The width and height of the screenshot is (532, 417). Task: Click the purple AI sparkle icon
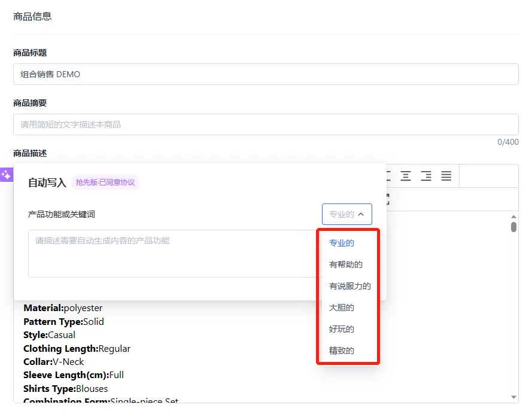pos(6,175)
